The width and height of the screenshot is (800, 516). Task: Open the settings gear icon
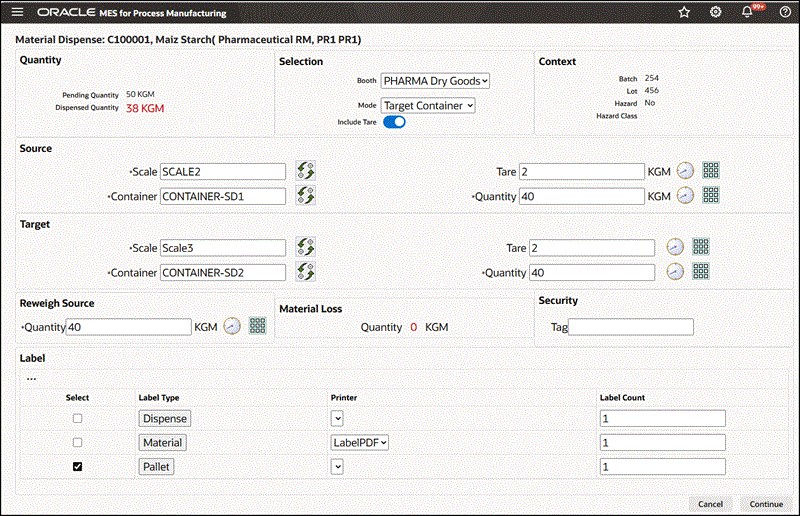716,12
